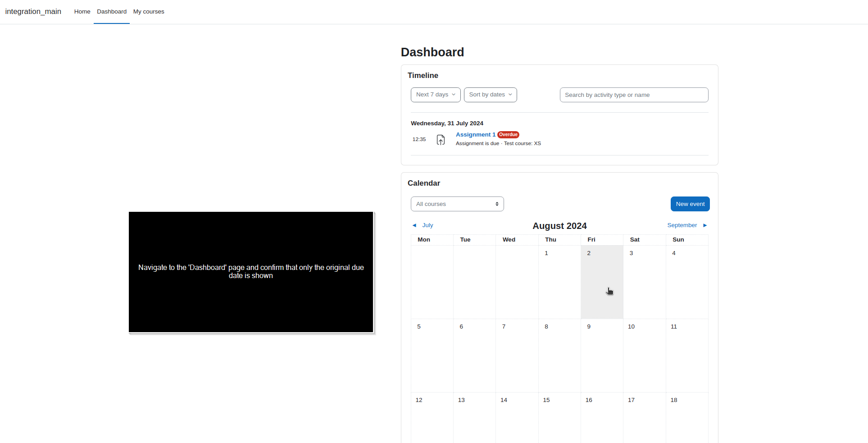
Task: Click the New event button
Action: click(690, 204)
